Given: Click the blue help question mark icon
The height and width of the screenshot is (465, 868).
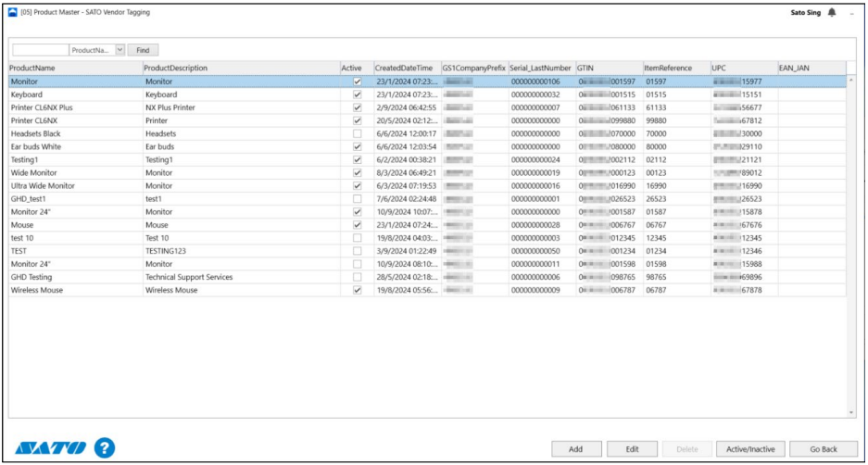Looking at the screenshot, I should pos(105,448).
